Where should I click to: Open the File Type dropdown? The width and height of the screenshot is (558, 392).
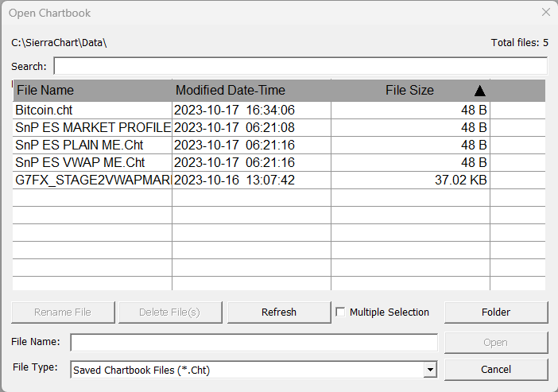click(430, 370)
